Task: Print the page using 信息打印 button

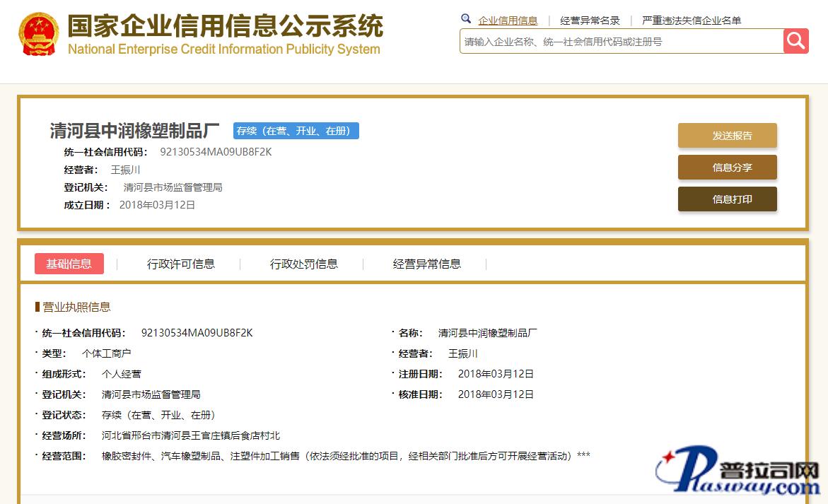Action: pyautogui.click(x=727, y=199)
